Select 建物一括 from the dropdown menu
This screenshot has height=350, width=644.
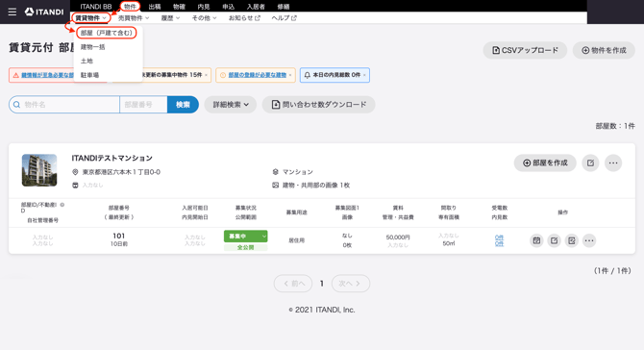(93, 47)
